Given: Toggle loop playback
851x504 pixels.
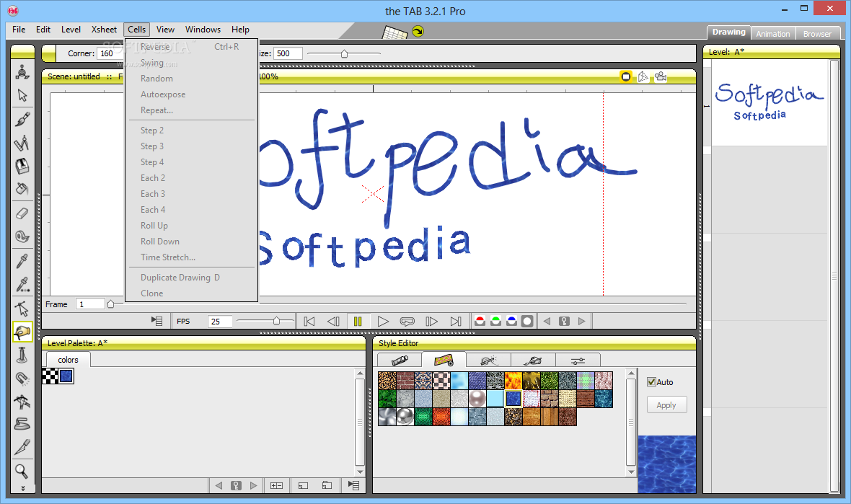Looking at the screenshot, I should tap(407, 321).
